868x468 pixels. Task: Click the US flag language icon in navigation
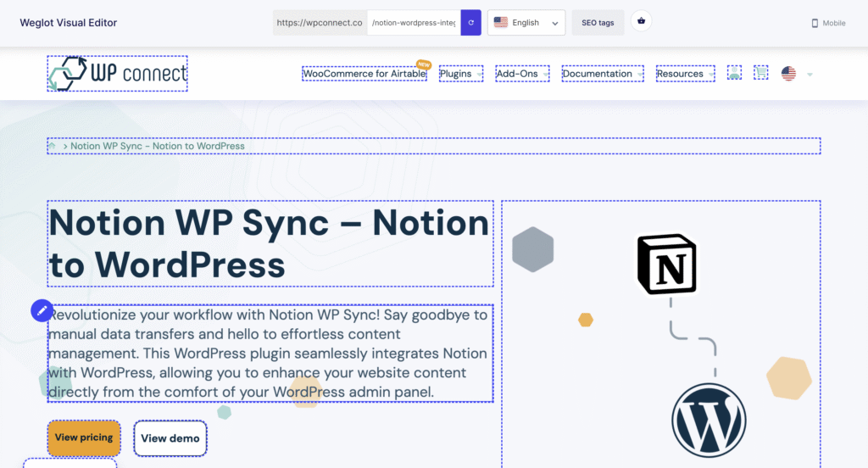788,73
